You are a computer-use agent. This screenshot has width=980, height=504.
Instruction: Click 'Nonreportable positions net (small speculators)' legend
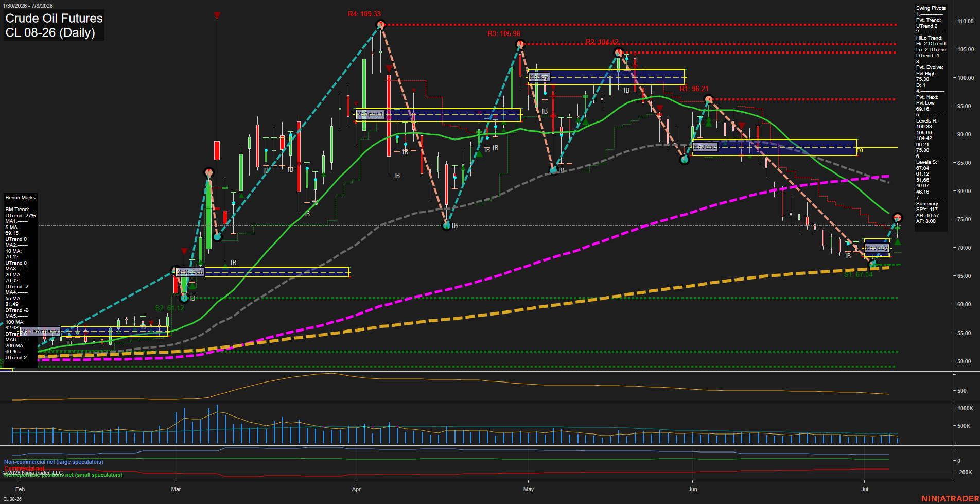point(63,475)
